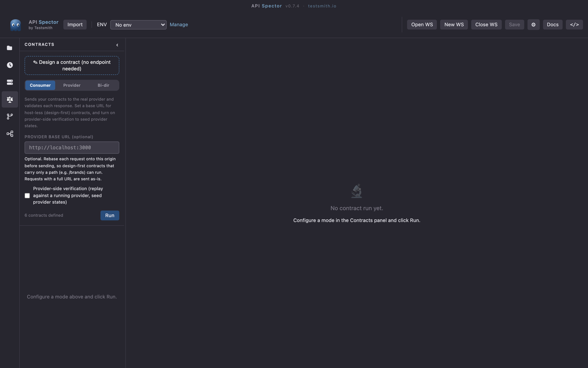Open the mock servers sidebar icon
The height and width of the screenshot is (368, 588).
point(10,82)
